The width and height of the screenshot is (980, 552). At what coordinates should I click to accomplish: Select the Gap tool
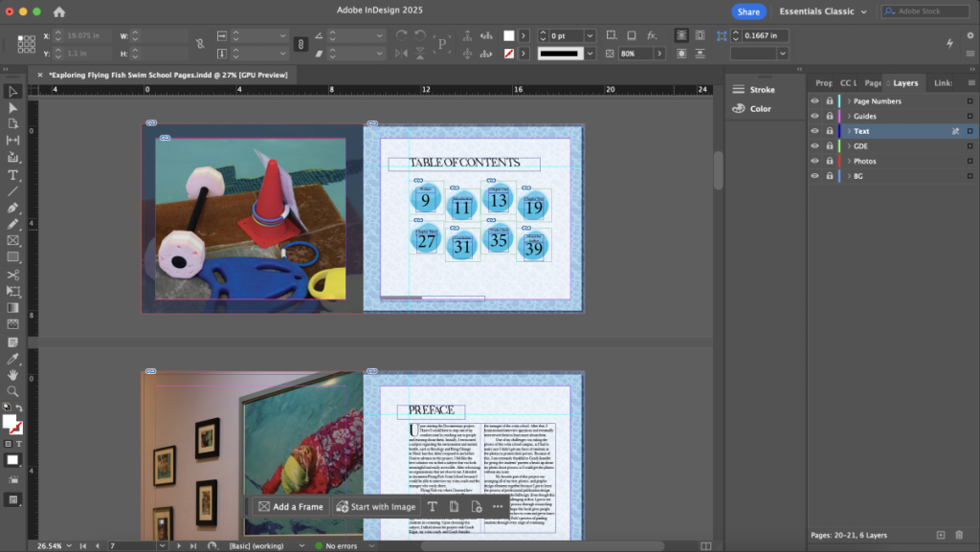[x=12, y=140]
